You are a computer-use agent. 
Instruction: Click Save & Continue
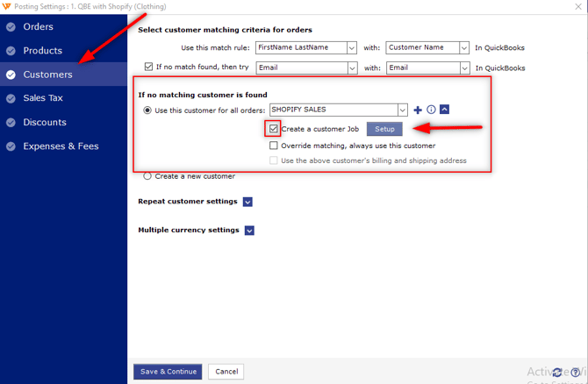[168, 372]
